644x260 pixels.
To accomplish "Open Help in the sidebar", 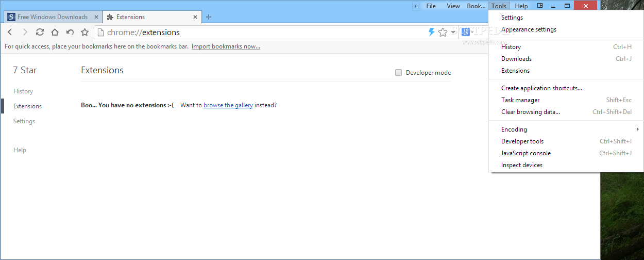I will pos(20,150).
